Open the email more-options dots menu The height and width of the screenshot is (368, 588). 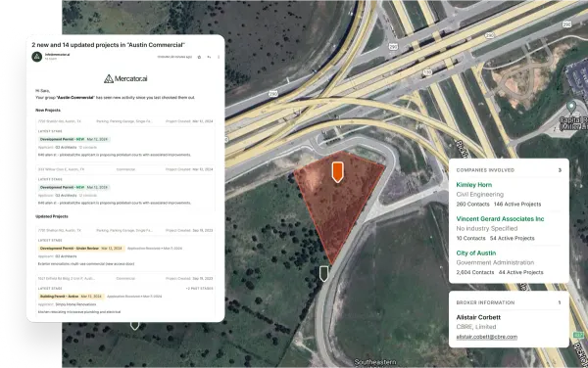click(x=219, y=57)
